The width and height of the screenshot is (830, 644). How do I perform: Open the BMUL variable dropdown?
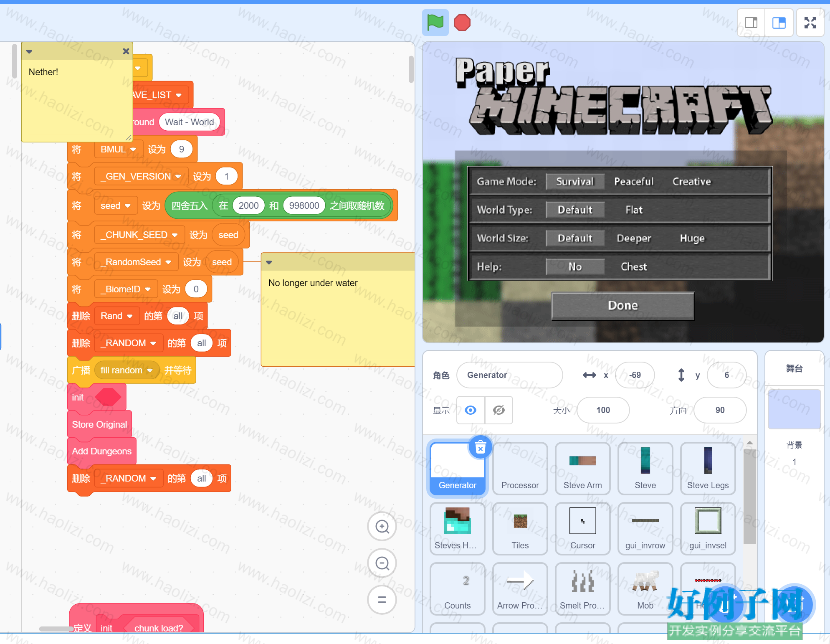(x=118, y=150)
